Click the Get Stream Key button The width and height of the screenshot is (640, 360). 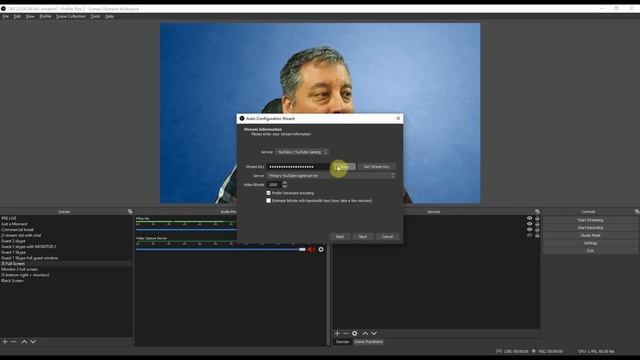[x=376, y=167]
